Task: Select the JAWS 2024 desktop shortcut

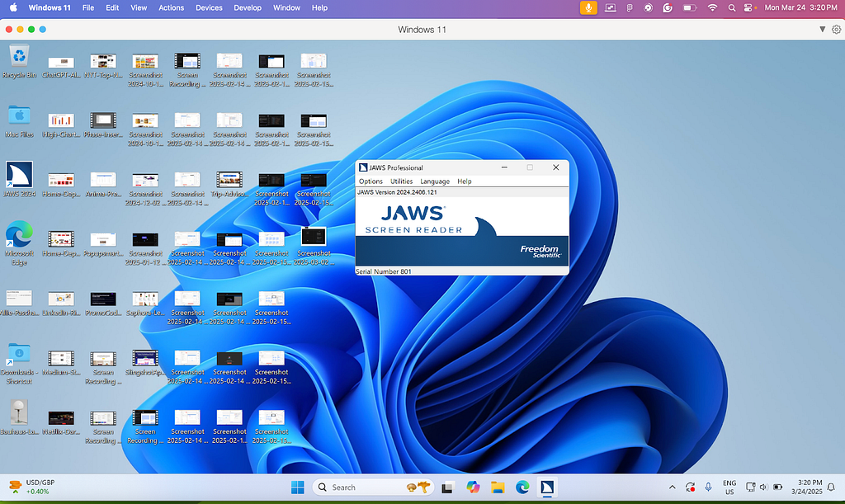Action: pyautogui.click(x=19, y=179)
